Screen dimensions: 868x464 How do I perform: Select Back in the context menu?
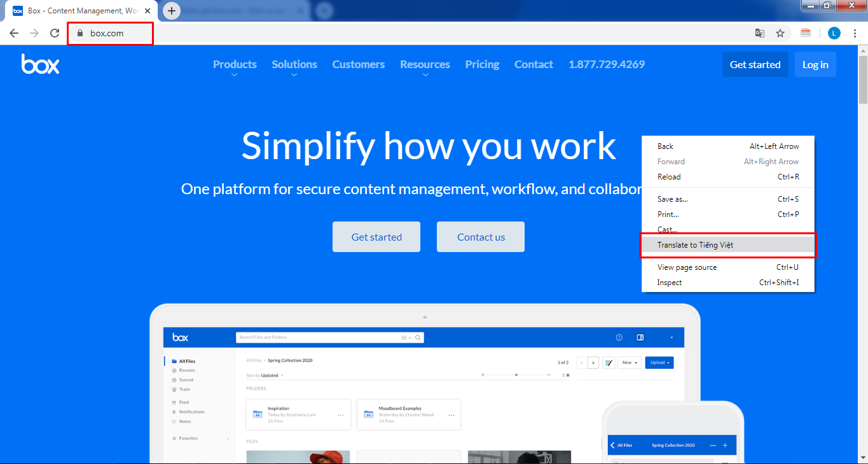[728, 146]
